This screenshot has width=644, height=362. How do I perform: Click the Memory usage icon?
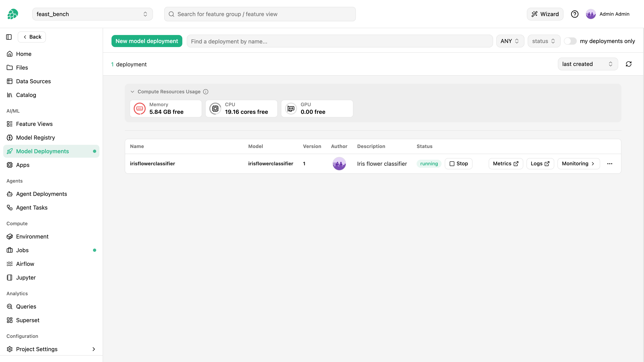coord(139,108)
